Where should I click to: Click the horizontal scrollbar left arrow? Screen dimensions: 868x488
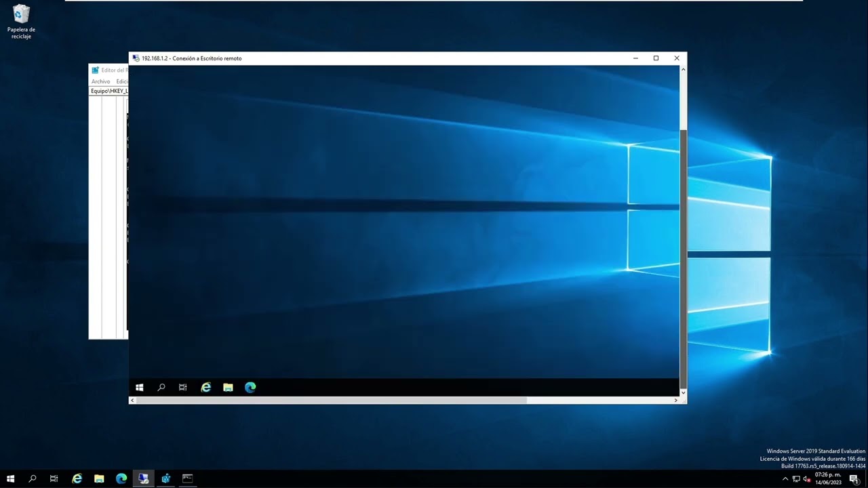click(132, 400)
